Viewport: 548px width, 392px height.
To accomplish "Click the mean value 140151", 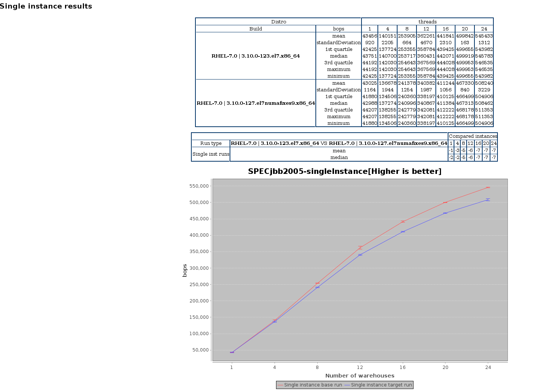I will pos(388,36).
